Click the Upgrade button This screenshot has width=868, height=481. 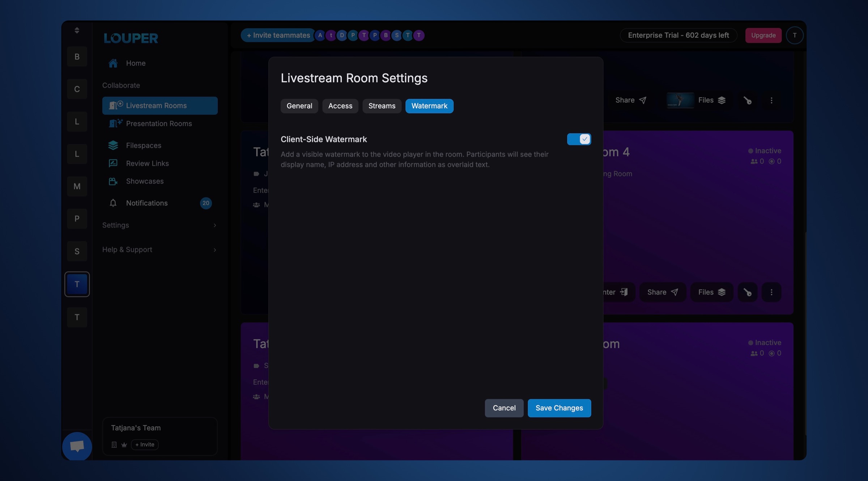[763, 35]
